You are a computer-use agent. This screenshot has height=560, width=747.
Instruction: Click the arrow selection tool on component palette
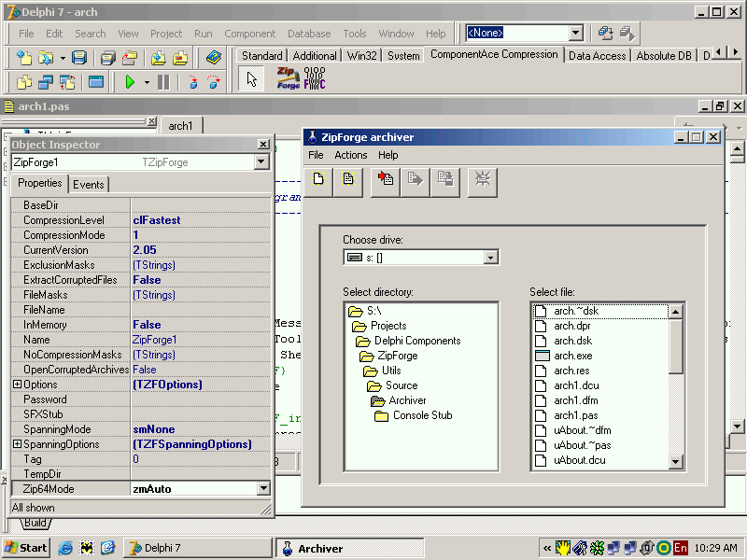(x=250, y=78)
